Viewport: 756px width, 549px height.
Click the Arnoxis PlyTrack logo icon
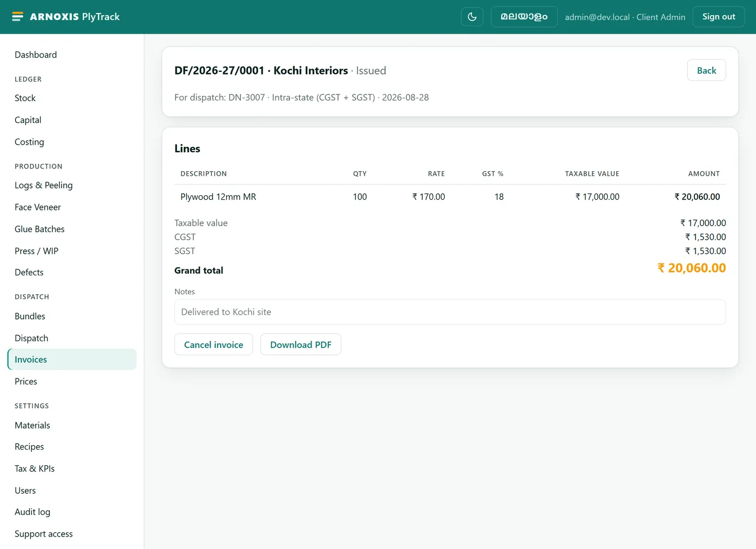click(x=18, y=17)
